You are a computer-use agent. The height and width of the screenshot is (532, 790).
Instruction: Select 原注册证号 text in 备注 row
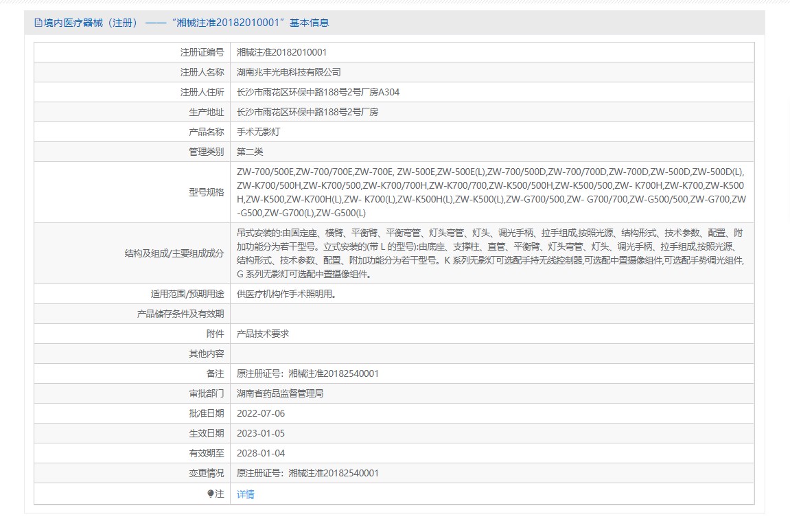[307, 374]
